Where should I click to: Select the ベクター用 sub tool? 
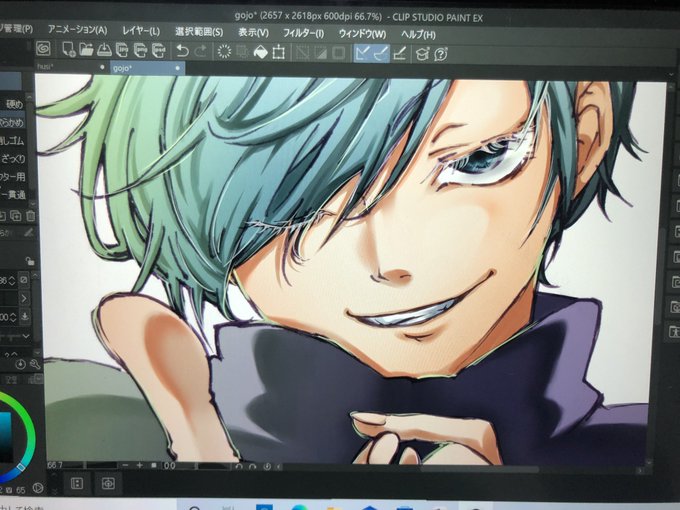[x=13, y=177]
